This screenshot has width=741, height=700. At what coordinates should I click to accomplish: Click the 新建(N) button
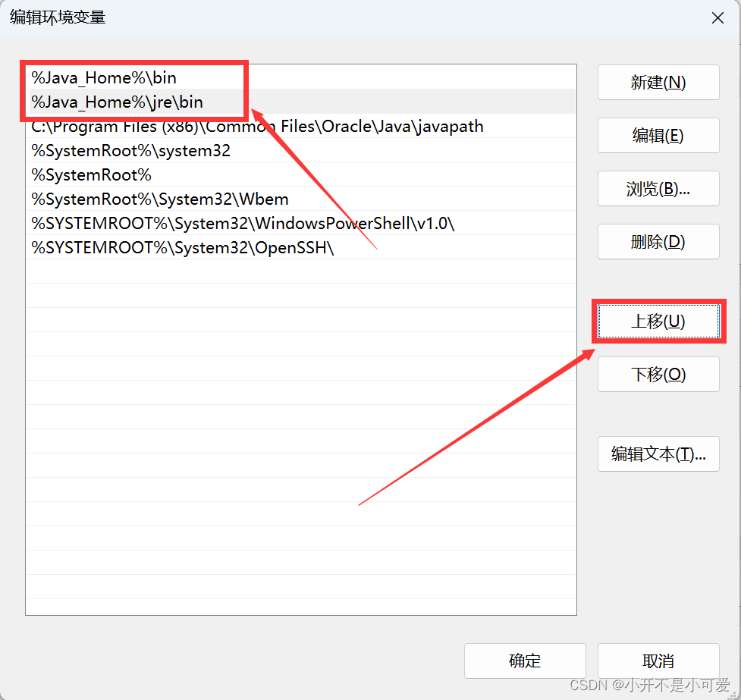click(x=658, y=83)
